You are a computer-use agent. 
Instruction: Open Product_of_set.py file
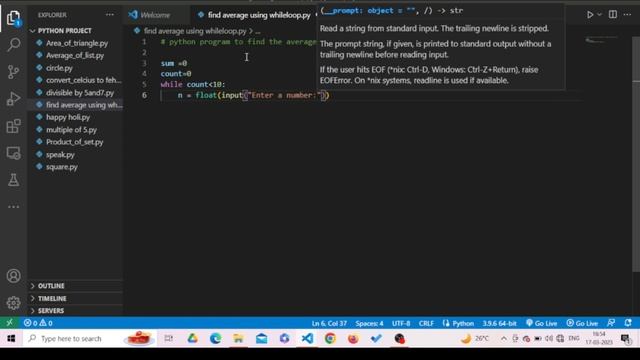pyautogui.click(x=74, y=142)
